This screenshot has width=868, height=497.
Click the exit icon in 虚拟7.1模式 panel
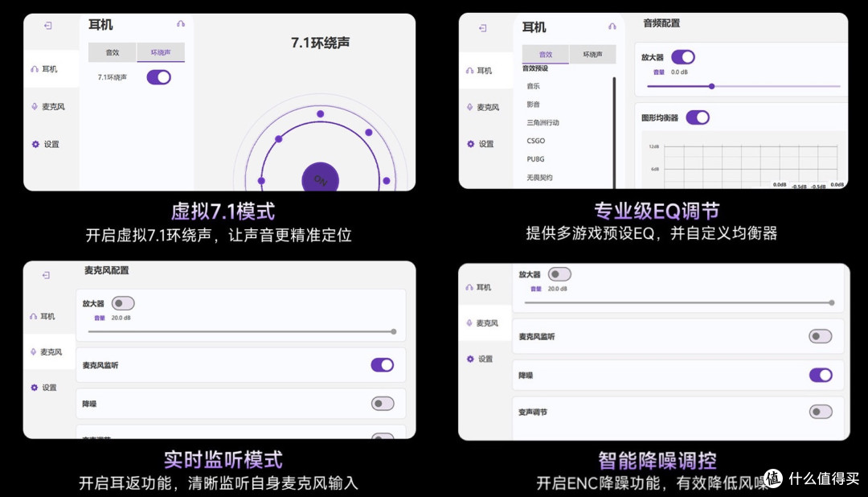pos(48,26)
